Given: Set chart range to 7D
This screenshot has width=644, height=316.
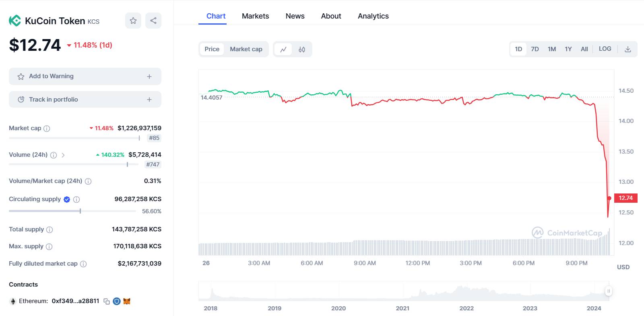Looking at the screenshot, I should [x=535, y=49].
